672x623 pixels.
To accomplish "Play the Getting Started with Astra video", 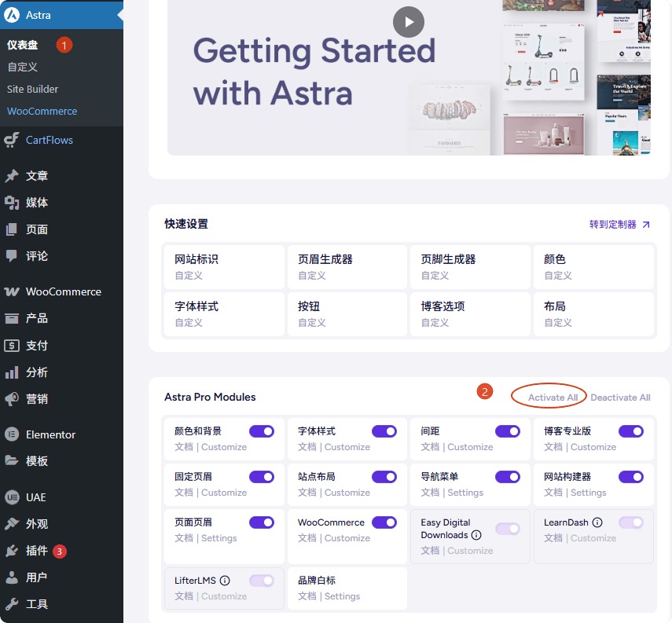I will pyautogui.click(x=409, y=22).
